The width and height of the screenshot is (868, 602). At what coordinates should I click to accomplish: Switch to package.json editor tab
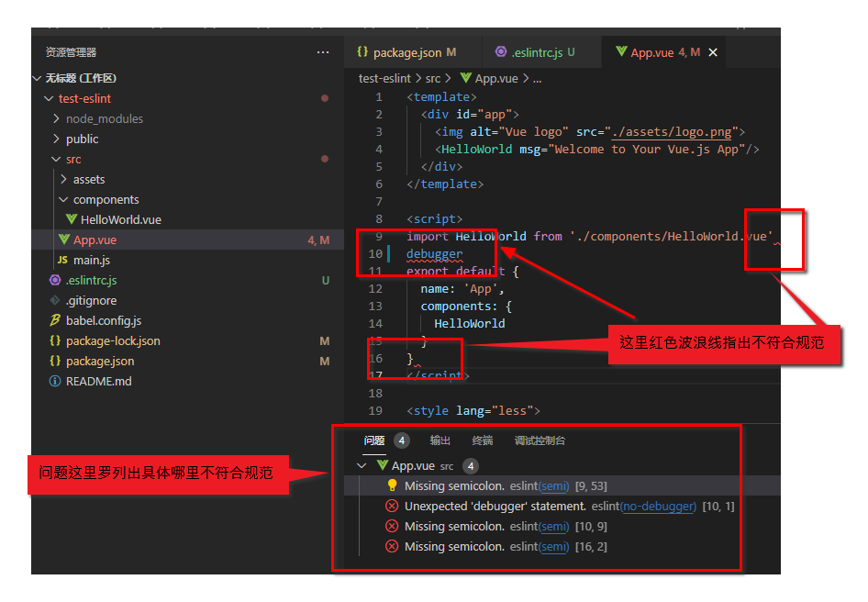coord(413,52)
